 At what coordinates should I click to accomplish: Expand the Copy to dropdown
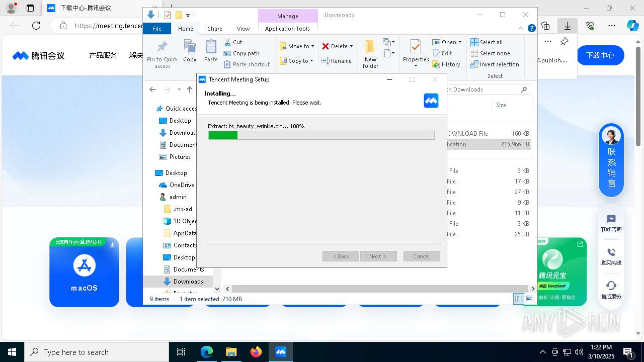tap(312, 61)
